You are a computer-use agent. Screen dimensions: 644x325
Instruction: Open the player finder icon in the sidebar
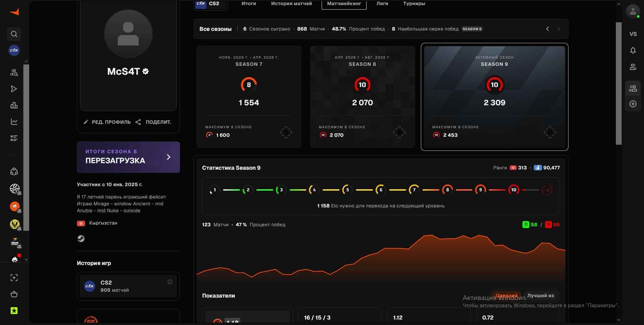click(x=14, y=72)
